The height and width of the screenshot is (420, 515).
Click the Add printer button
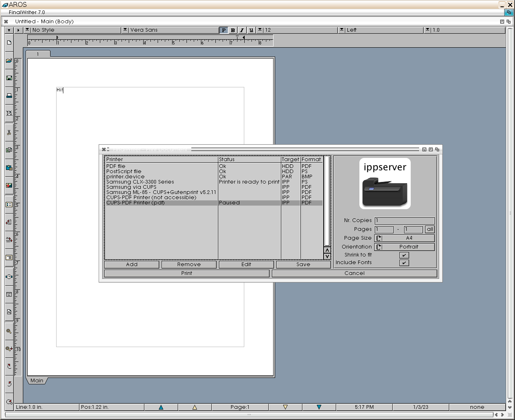[132, 265]
